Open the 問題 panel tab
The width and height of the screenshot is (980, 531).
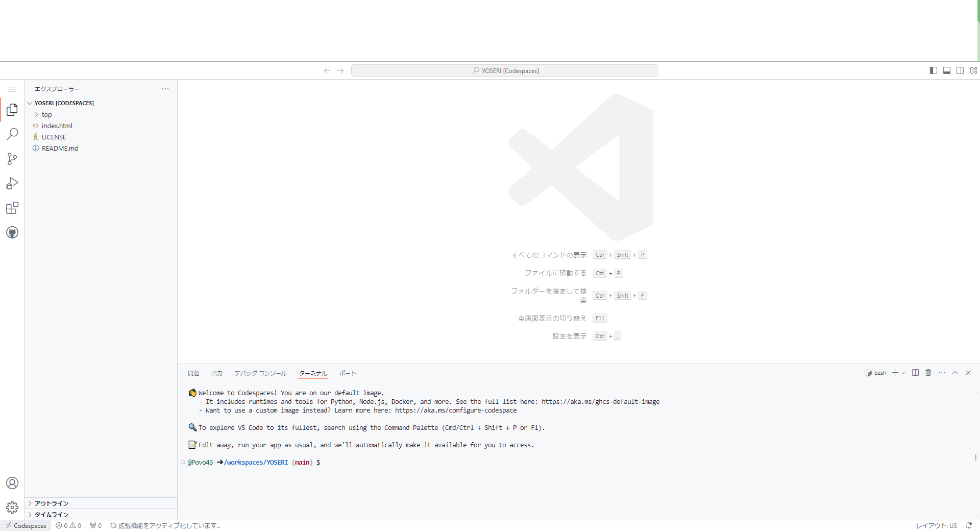pos(193,373)
